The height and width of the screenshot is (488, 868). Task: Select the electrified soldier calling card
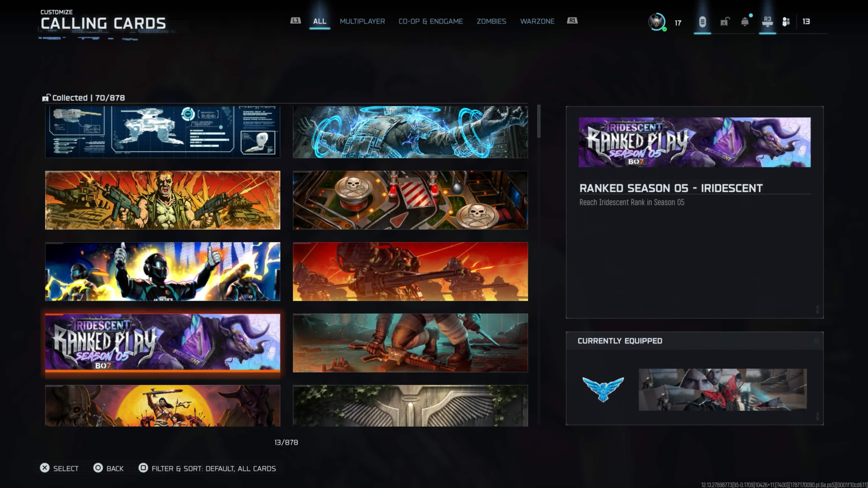pyautogui.click(x=410, y=132)
